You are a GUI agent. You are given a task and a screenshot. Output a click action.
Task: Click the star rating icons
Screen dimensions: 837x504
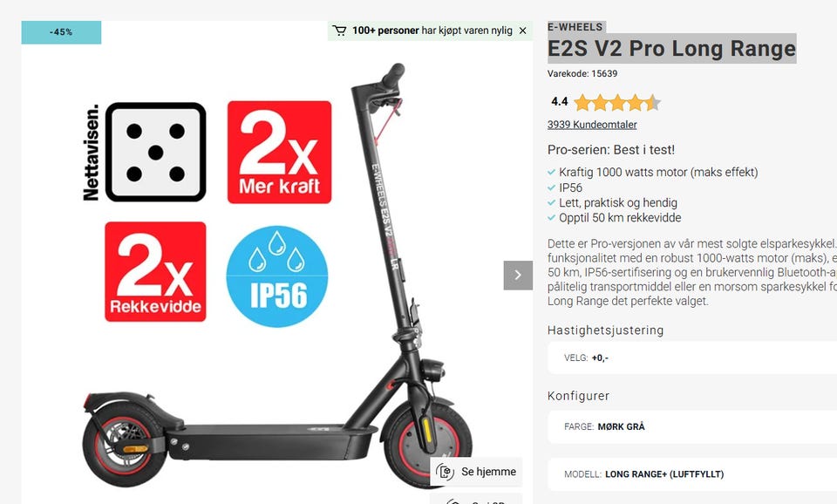617,102
